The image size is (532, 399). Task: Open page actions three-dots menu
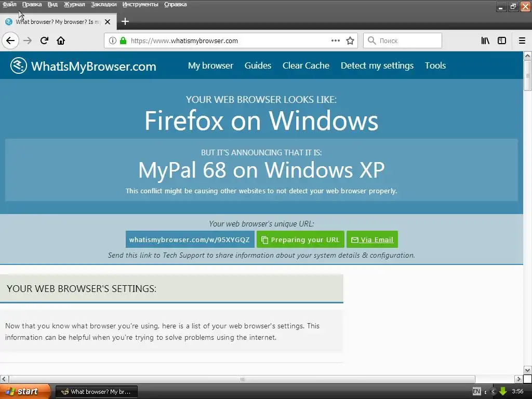(x=335, y=41)
